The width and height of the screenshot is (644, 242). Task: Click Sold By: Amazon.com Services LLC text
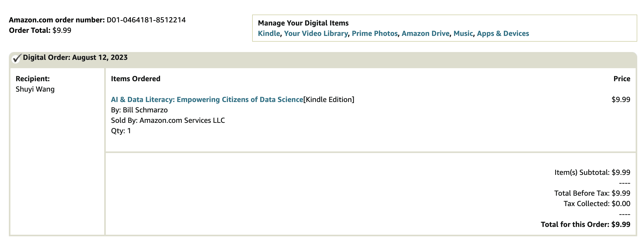168,120
